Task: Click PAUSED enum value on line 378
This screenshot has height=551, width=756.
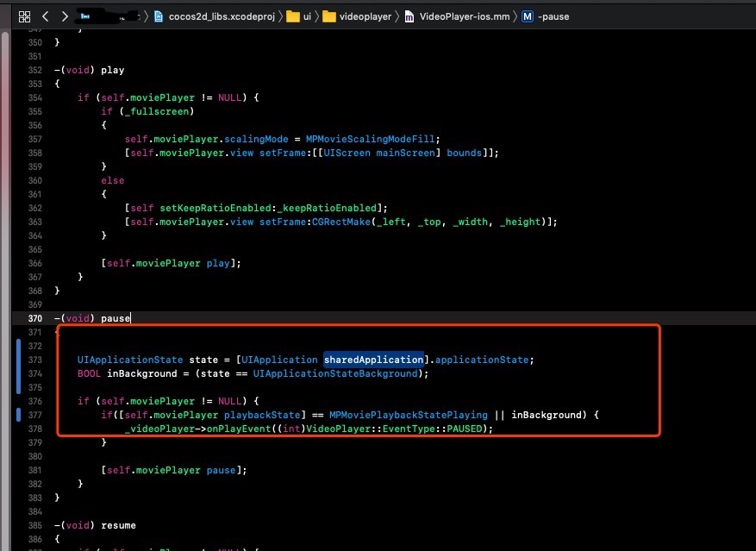Action: 464,429
